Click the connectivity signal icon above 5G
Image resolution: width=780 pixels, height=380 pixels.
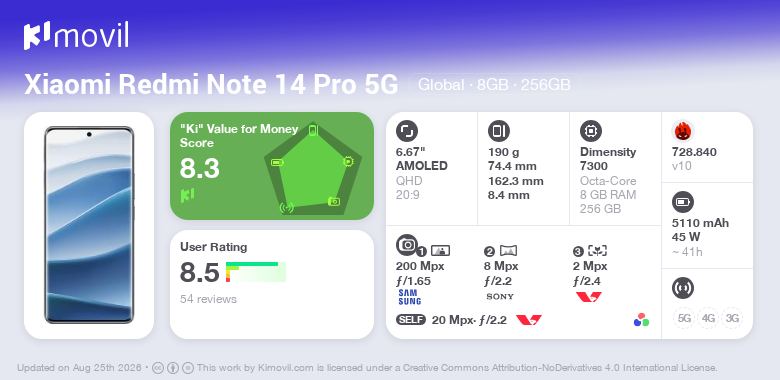(x=682, y=288)
